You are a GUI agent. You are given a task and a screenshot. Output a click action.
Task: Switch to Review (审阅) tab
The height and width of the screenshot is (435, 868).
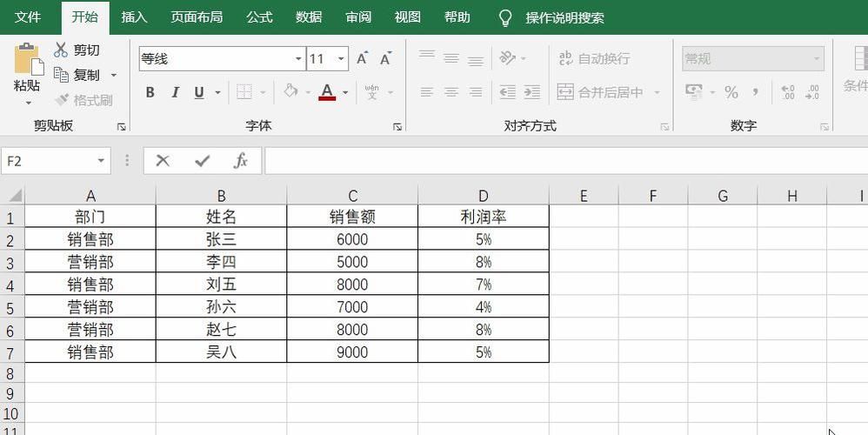pos(358,17)
